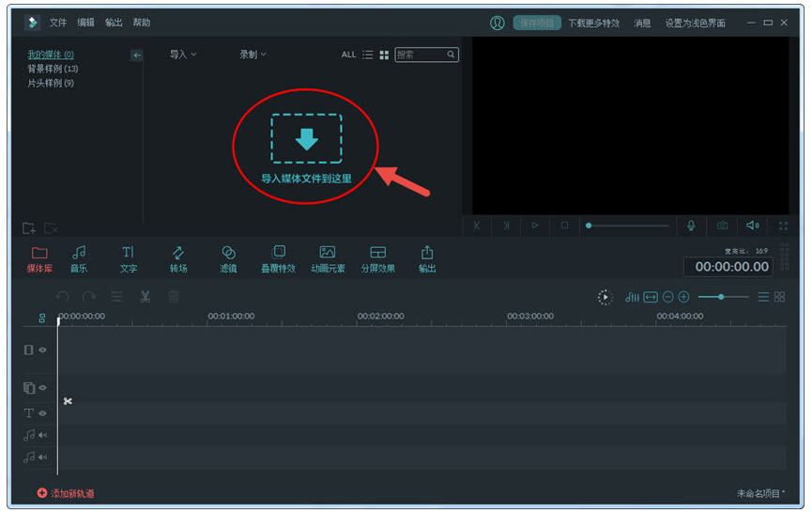
Task: Select 片头样例 (9) folder
Action: (51, 83)
